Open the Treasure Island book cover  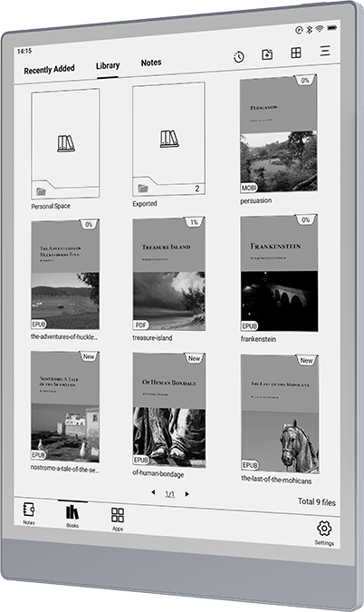tap(168, 274)
